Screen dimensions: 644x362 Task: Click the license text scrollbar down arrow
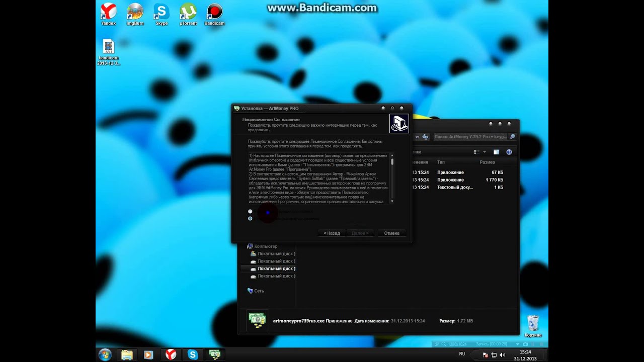click(392, 201)
